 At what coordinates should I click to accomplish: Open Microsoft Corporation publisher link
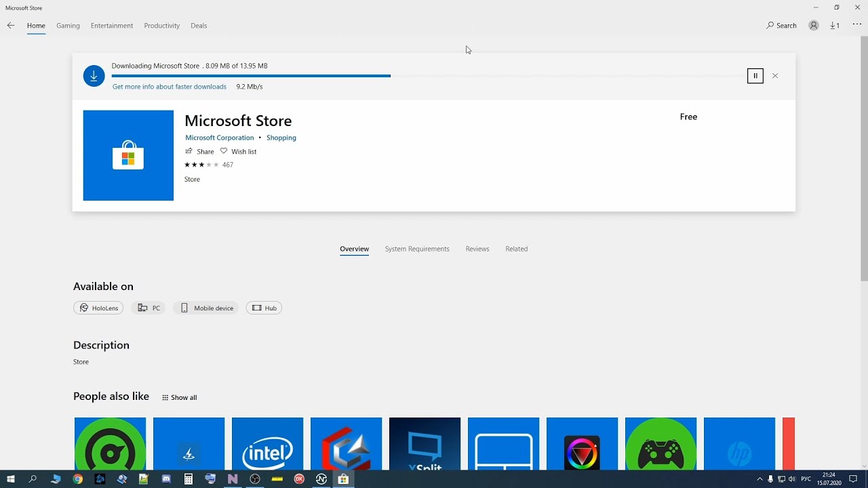(219, 138)
